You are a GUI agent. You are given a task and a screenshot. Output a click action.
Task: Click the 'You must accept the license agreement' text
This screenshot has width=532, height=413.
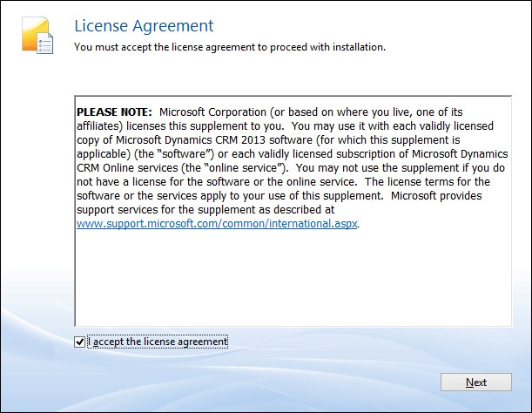coord(230,47)
